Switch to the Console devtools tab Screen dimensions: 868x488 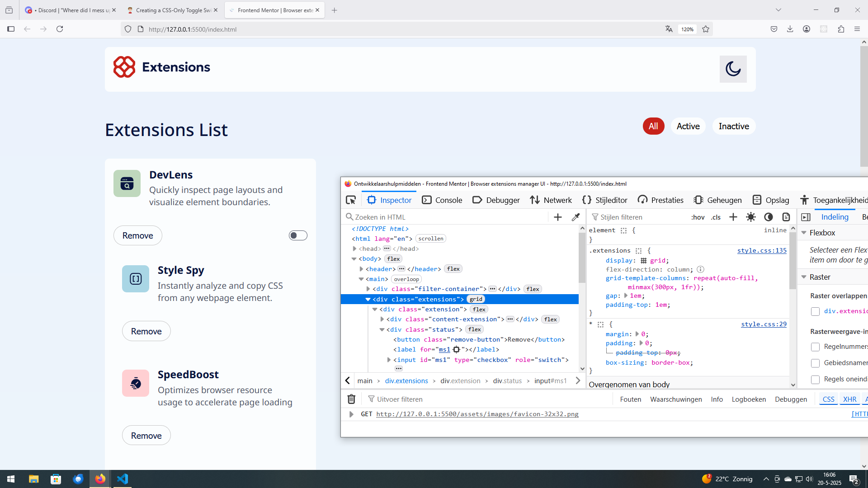point(442,200)
